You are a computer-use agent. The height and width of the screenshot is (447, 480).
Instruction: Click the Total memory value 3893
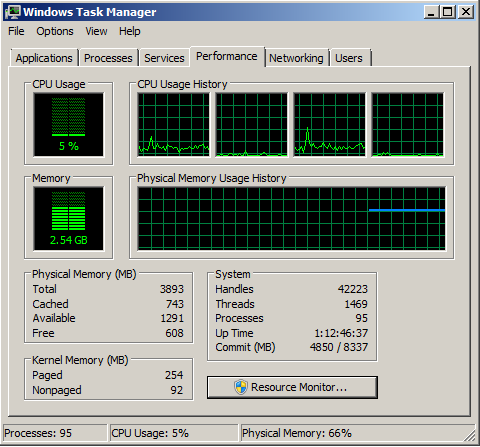[x=172, y=289]
